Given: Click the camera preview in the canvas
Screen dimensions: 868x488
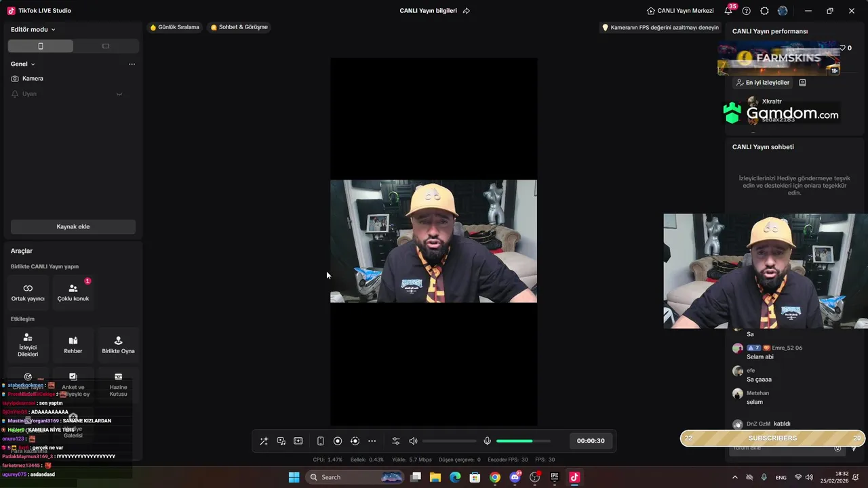Looking at the screenshot, I should (x=433, y=241).
